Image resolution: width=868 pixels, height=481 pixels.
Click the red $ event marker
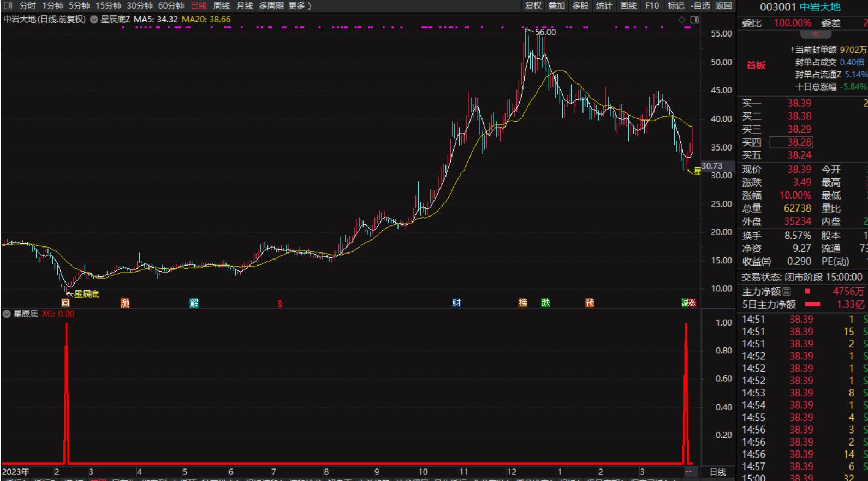(x=280, y=304)
